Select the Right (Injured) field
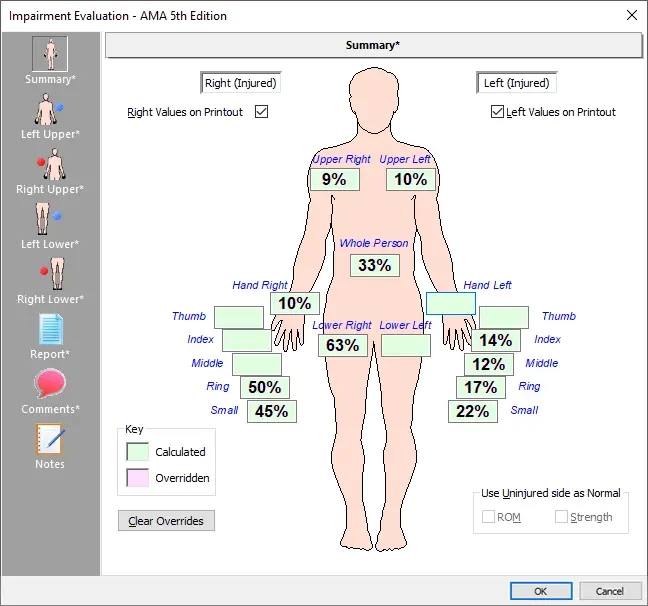Image resolution: width=648 pixels, height=606 pixels. pos(241,83)
